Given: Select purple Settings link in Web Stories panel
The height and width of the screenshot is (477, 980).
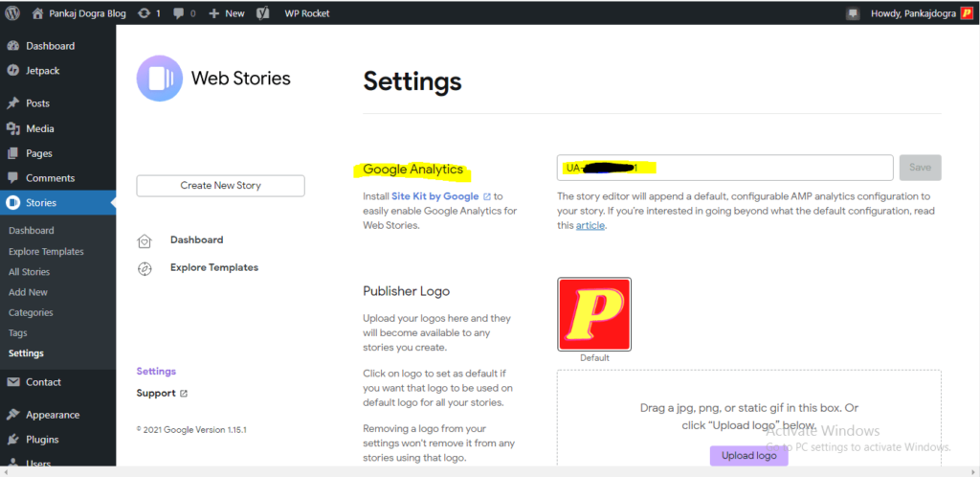Looking at the screenshot, I should [156, 372].
